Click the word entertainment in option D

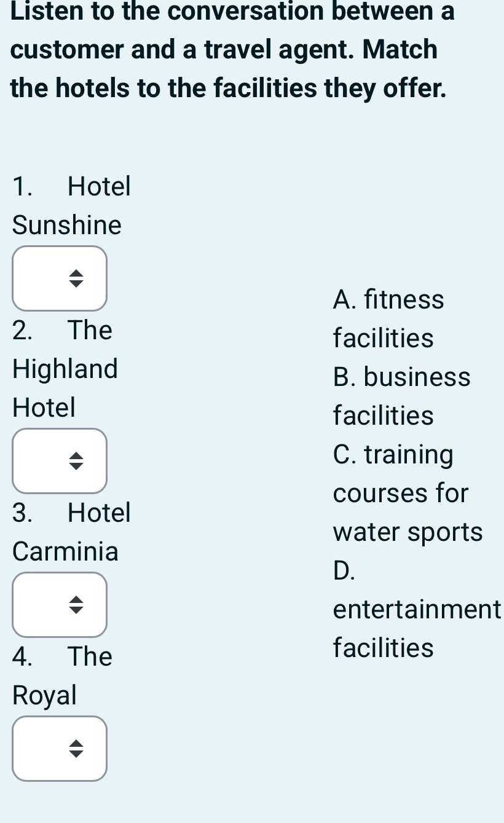[x=417, y=609]
